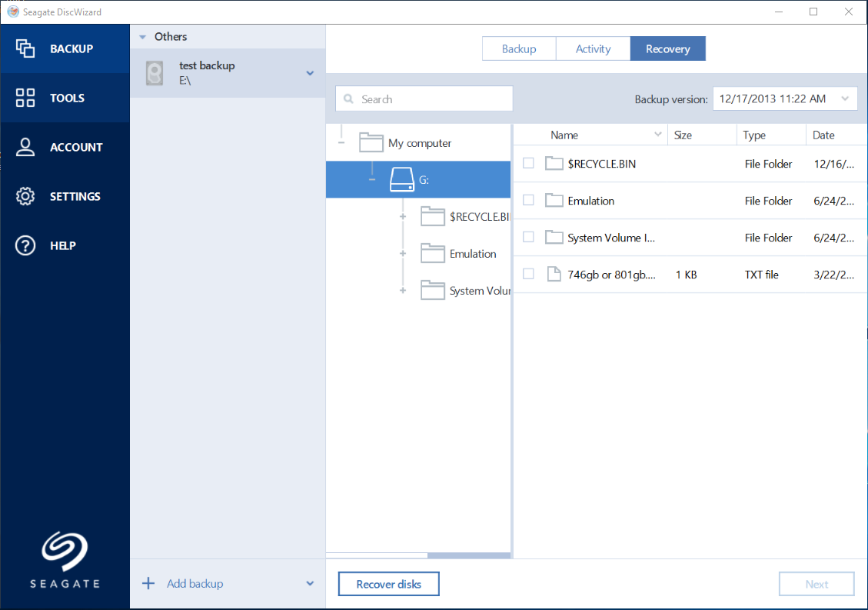The width and height of the screenshot is (868, 610).
Task: Open the Account person icon
Action: pos(25,147)
